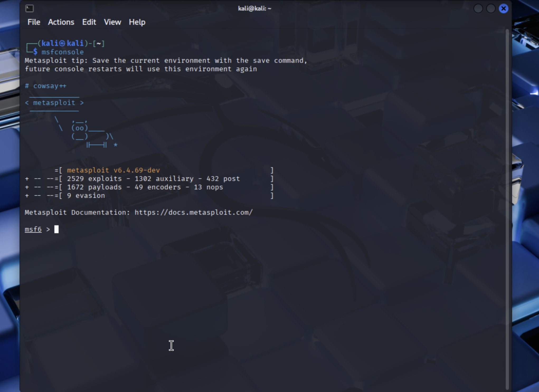The width and height of the screenshot is (539, 392).
Task: Click the 'Metasploit tip:' text
Action: click(56, 60)
